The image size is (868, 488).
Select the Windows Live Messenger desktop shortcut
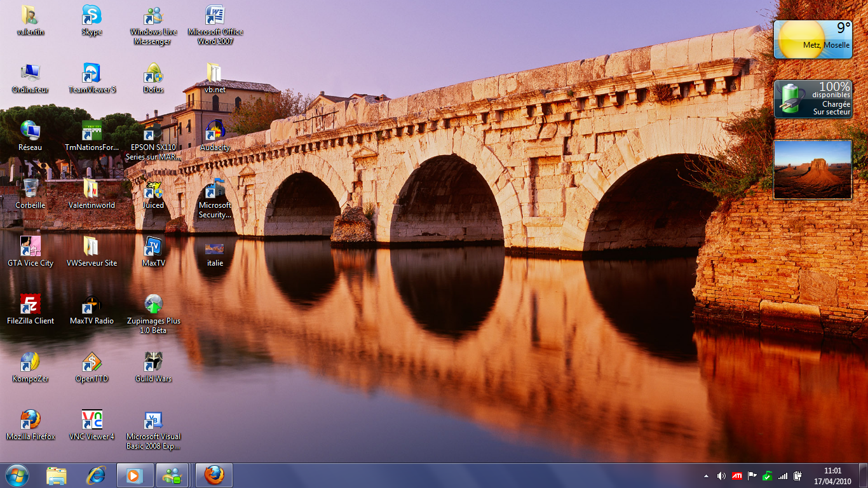point(153,25)
